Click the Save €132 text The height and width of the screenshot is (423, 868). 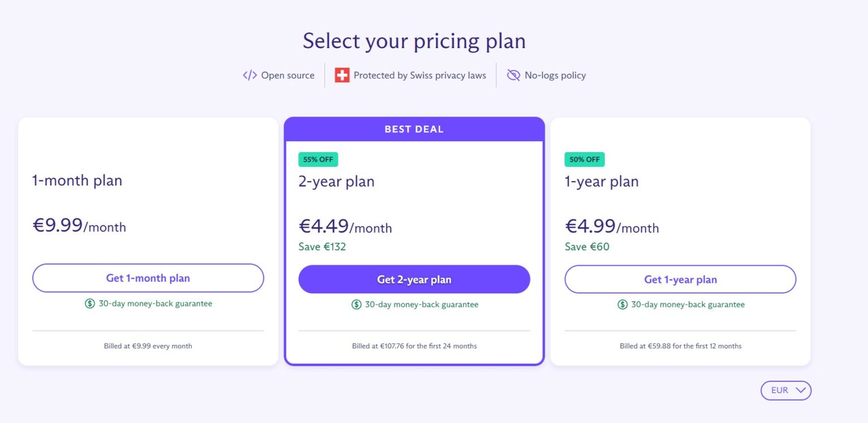point(322,247)
